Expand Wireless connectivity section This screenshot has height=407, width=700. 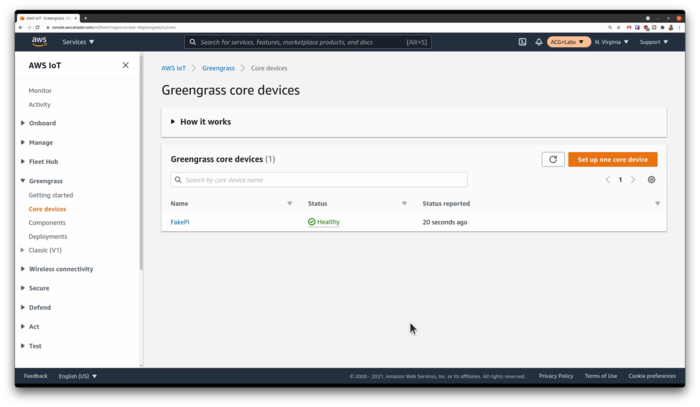coord(23,269)
